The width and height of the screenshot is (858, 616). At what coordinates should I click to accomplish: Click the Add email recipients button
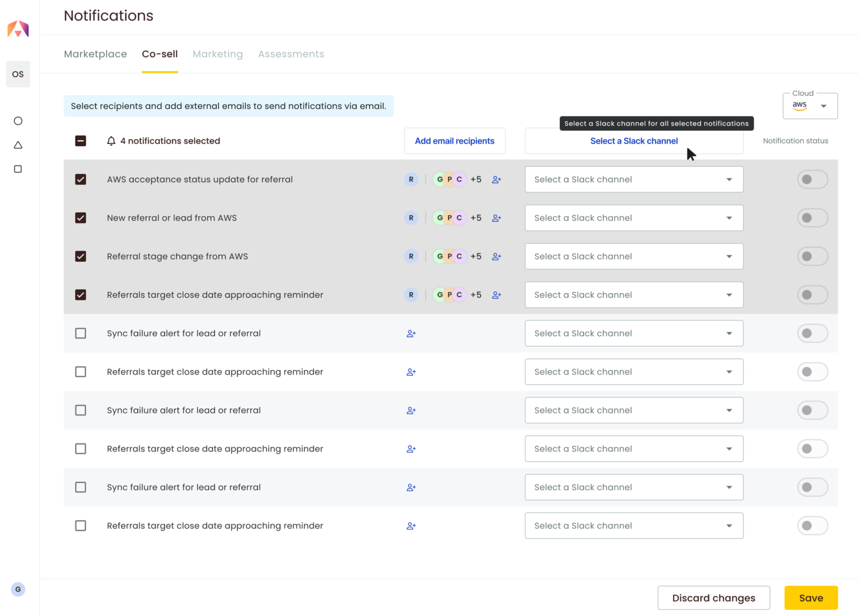[x=455, y=141]
